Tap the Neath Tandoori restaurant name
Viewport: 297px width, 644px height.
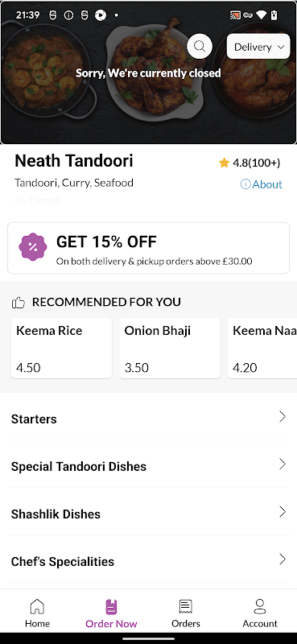click(x=74, y=160)
